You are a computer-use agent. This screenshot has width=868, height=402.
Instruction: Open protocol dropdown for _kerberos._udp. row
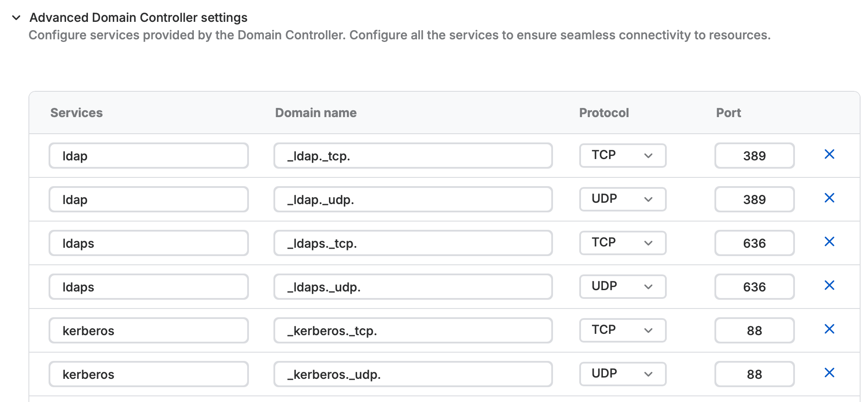tap(623, 374)
